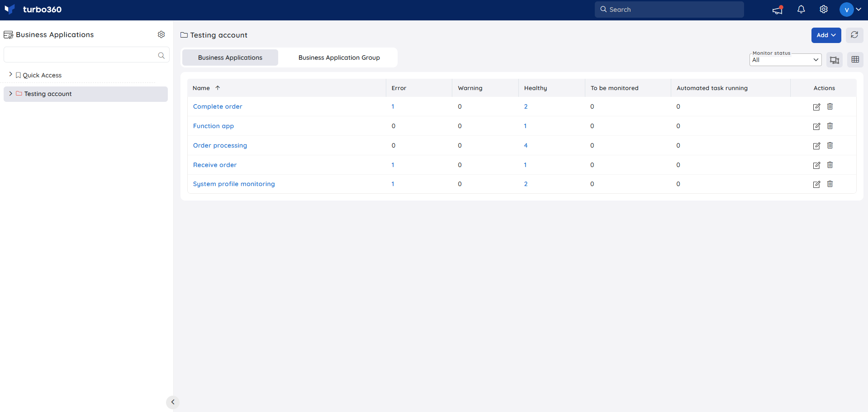The image size is (868, 412).
Task: Open the System profile monitoring application
Action: click(x=234, y=184)
